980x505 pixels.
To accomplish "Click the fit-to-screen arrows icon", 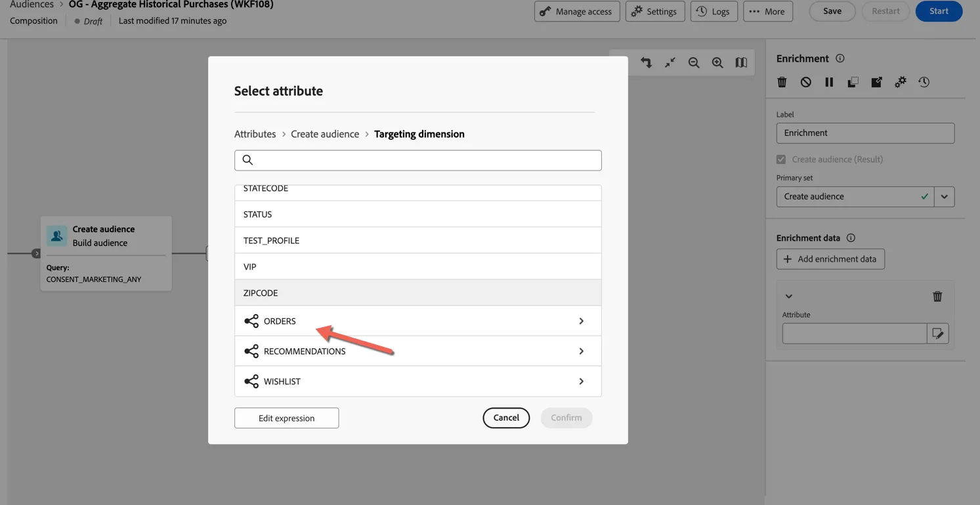I will 670,62.
